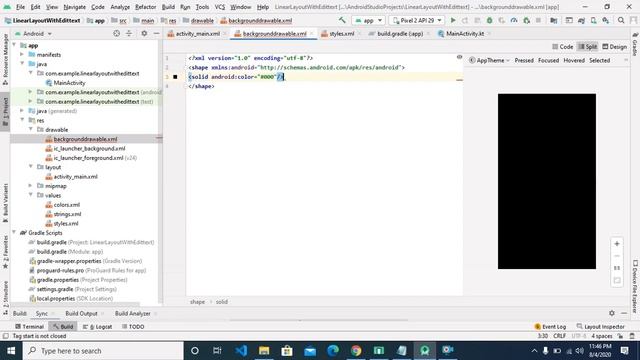
Task: Open the Logcat tool window
Action: pyautogui.click(x=98, y=327)
